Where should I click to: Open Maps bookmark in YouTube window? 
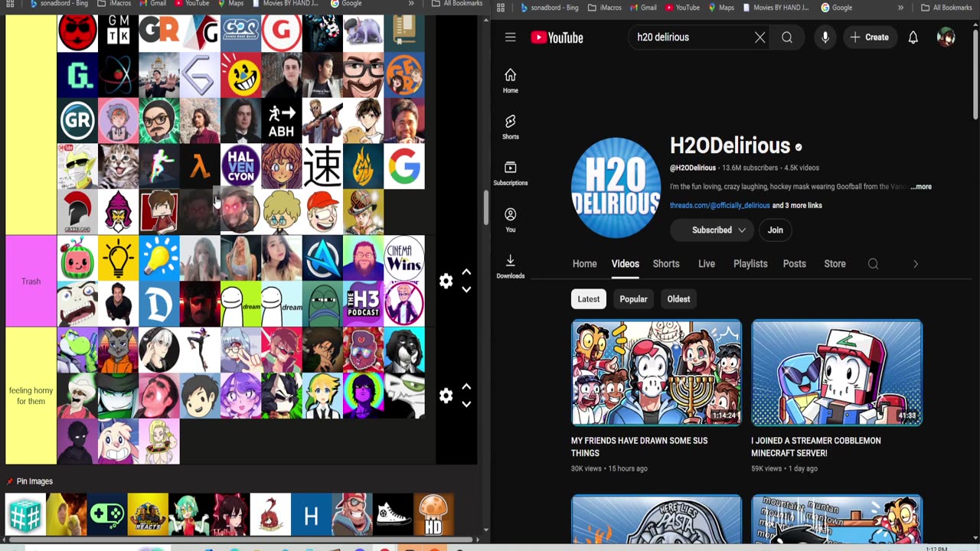click(721, 8)
